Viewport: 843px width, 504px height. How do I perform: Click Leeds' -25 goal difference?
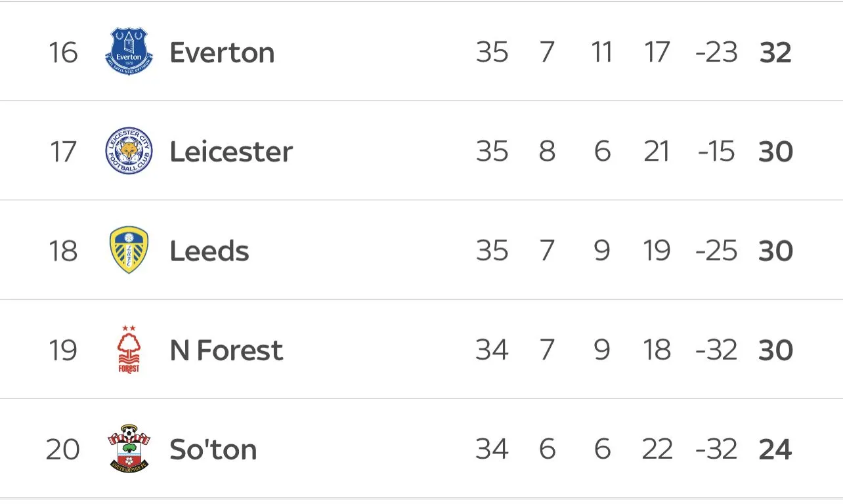point(716,251)
